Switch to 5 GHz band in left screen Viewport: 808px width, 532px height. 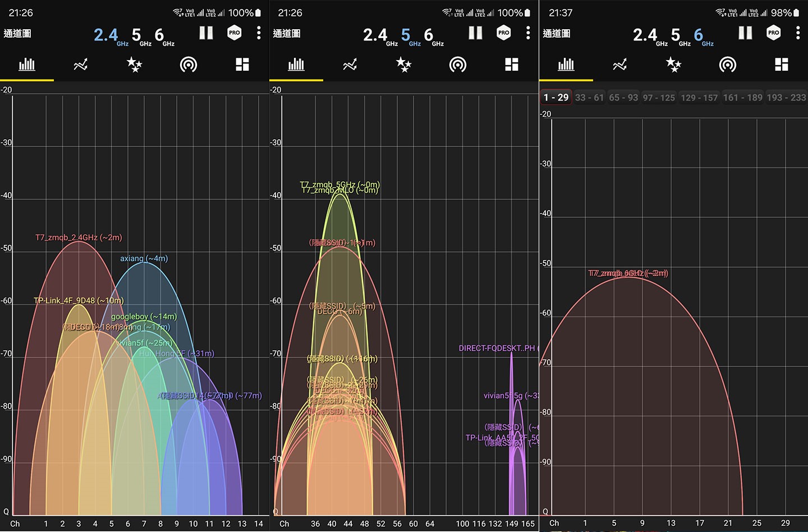point(141,36)
